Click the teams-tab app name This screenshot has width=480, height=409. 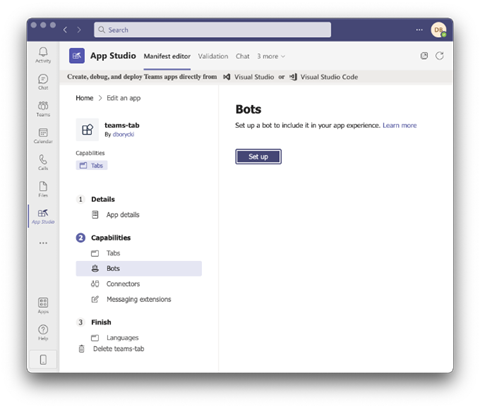tap(122, 125)
